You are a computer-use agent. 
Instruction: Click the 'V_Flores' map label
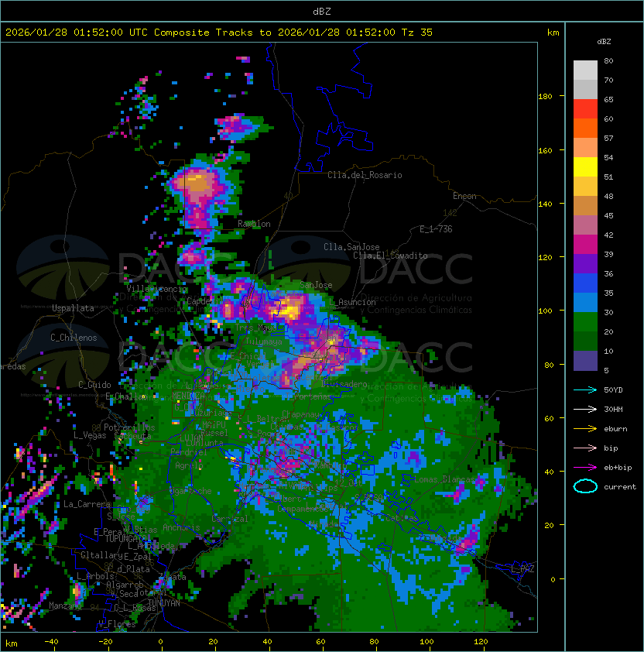(x=117, y=623)
